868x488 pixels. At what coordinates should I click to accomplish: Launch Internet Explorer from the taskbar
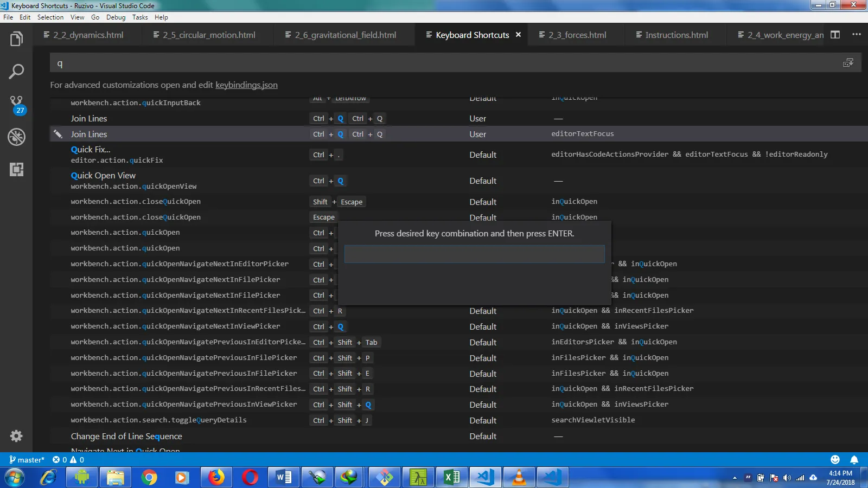48,478
